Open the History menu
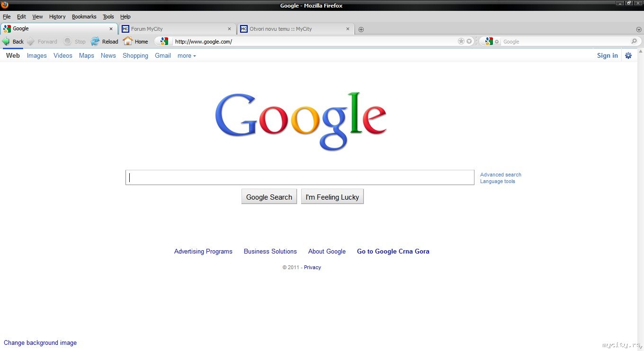Image resolution: width=644 pixels, height=351 pixels. (x=57, y=17)
